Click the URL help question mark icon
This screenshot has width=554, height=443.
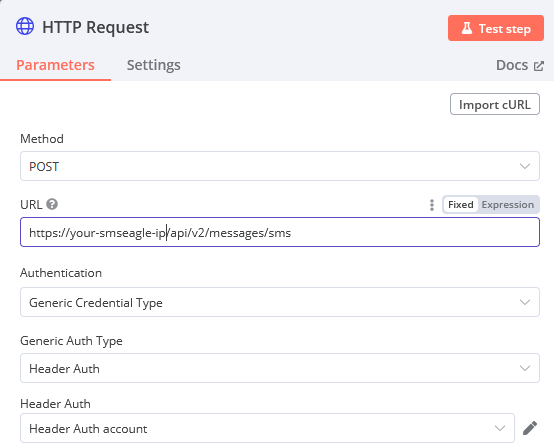52,204
